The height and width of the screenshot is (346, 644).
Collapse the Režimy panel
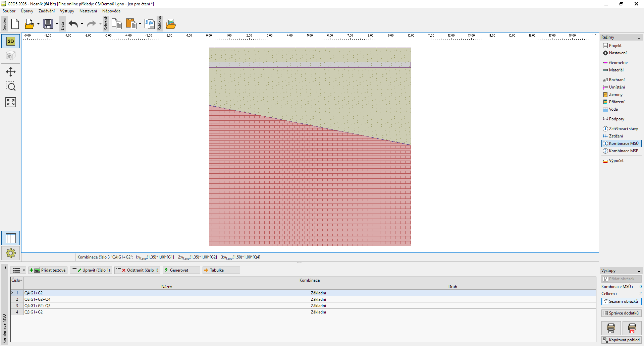click(x=639, y=38)
